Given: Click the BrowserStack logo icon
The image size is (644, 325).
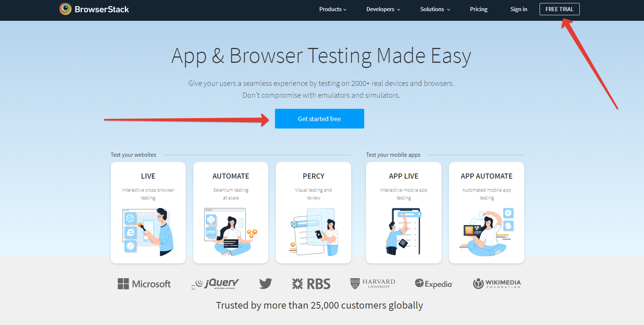Looking at the screenshot, I should tap(65, 9).
